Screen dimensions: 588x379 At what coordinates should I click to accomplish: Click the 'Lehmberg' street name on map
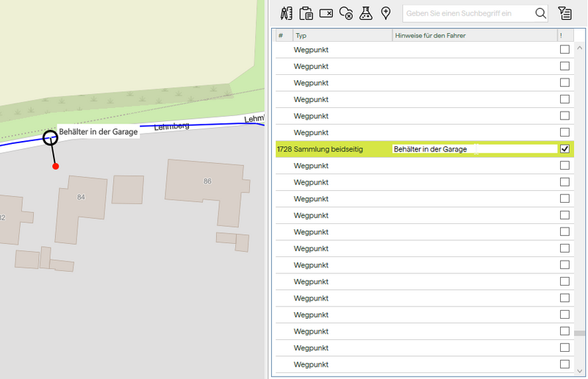tap(171, 126)
